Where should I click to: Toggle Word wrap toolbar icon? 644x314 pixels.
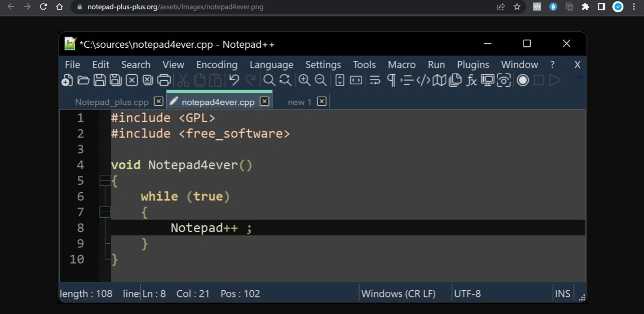coord(375,80)
